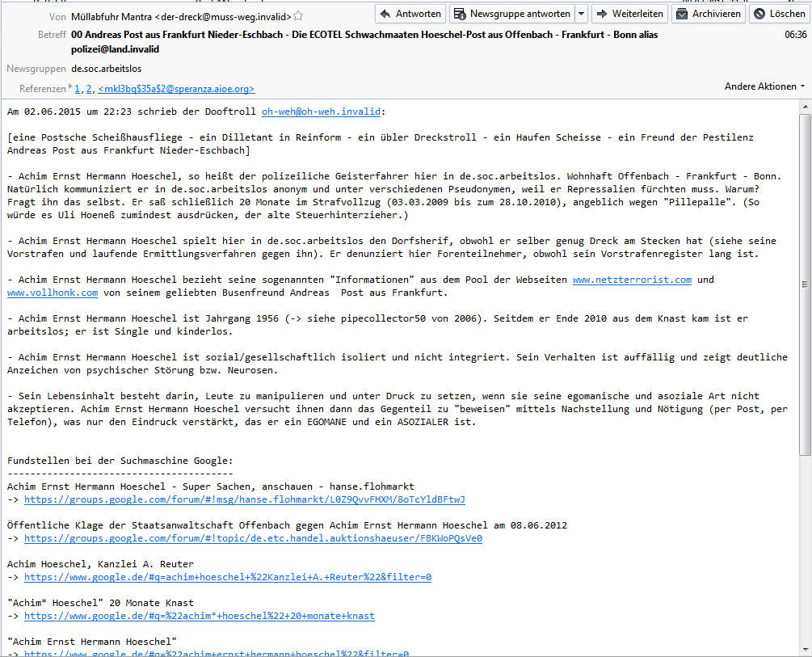The width and height of the screenshot is (812, 657).
Task: Delete the message with Löschen
Action: click(780, 14)
